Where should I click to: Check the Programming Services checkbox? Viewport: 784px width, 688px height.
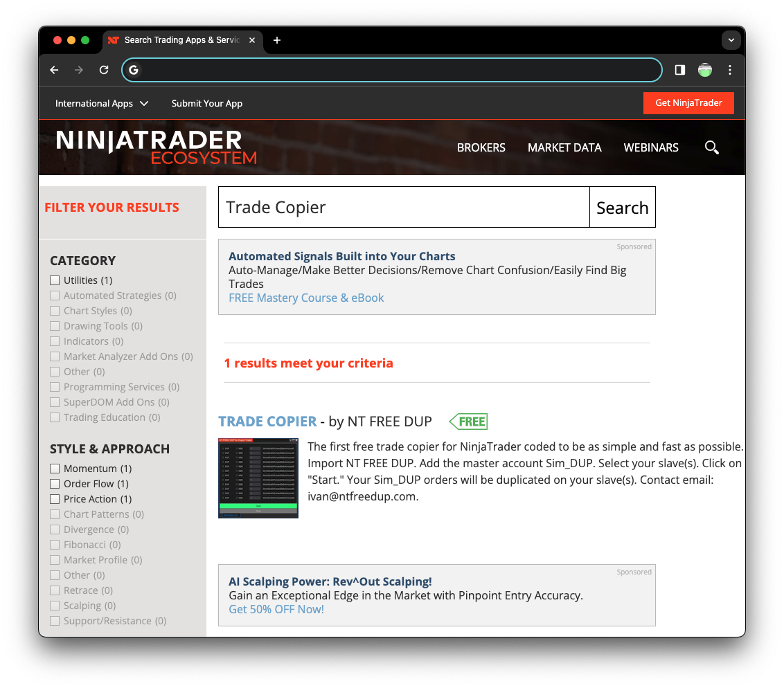(55, 387)
